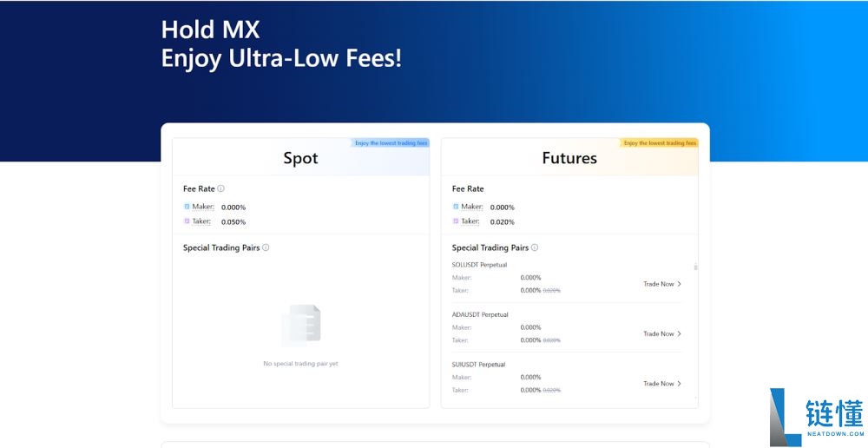Click the Futures Special Trading Pairs info icon
The width and height of the screenshot is (868, 448).
pyautogui.click(x=535, y=247)
